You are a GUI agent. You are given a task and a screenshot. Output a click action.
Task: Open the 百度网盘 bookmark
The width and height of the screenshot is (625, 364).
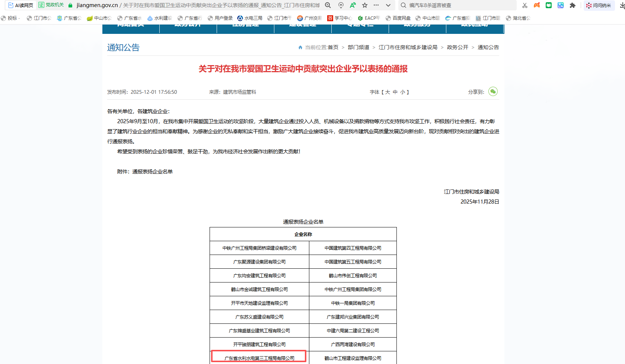(398, 18)
